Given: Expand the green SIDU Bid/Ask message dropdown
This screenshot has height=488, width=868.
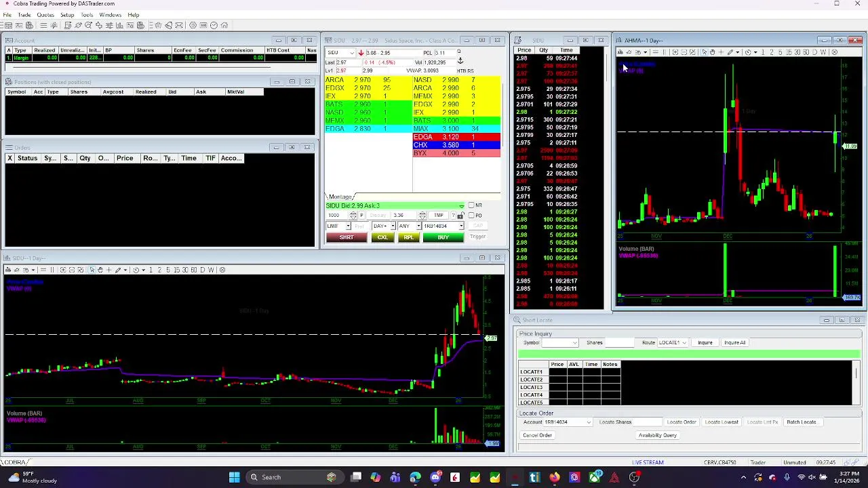Looking at the screenshot, I should point(462,206).
